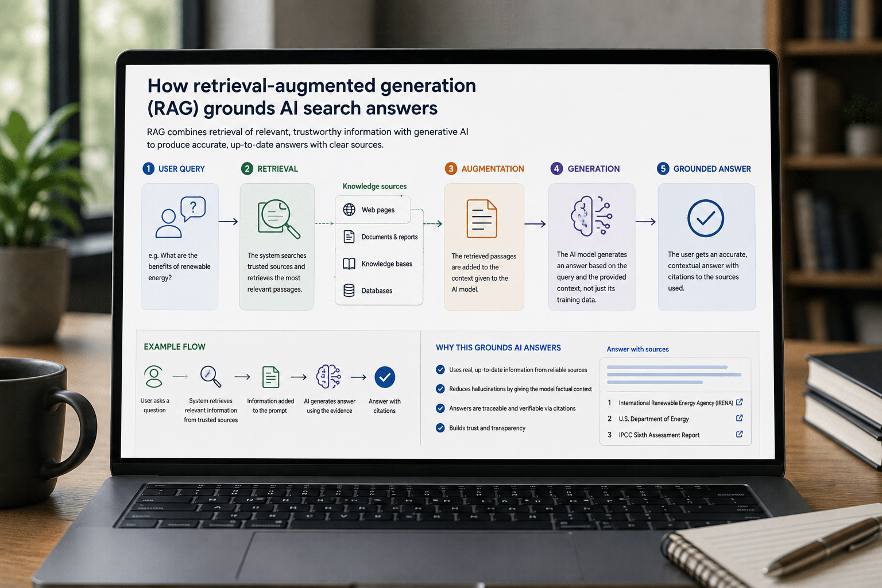This screenshot has height=588, width=882.
Task: Select the Documents & reports source row
Action: [379, 237]
